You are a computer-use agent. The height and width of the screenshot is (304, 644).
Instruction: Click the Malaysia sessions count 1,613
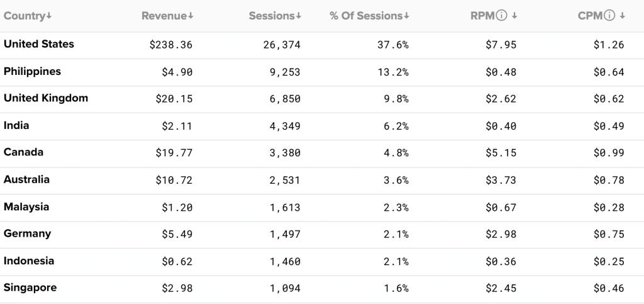point(285,208)
